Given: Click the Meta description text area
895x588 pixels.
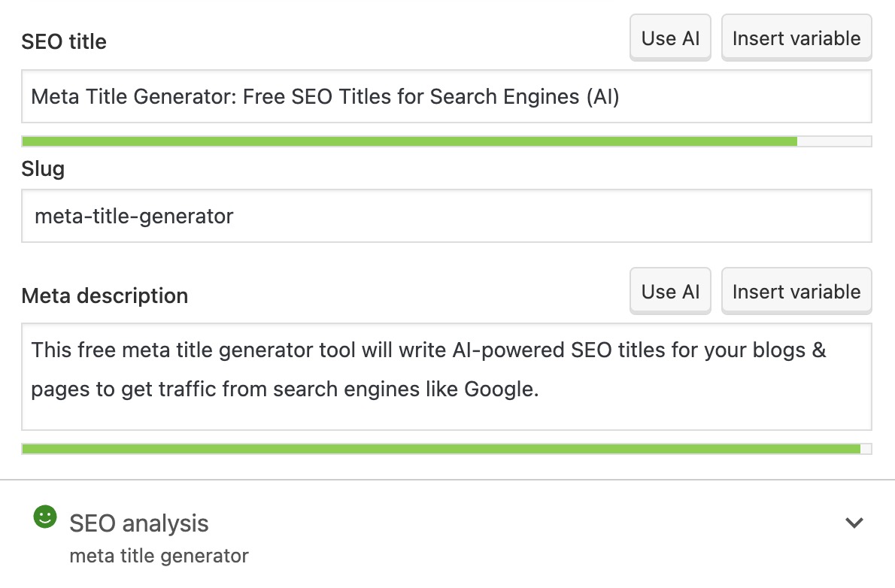Looking at the screenshot, I should pyautogui.click(x=447, y=376).
